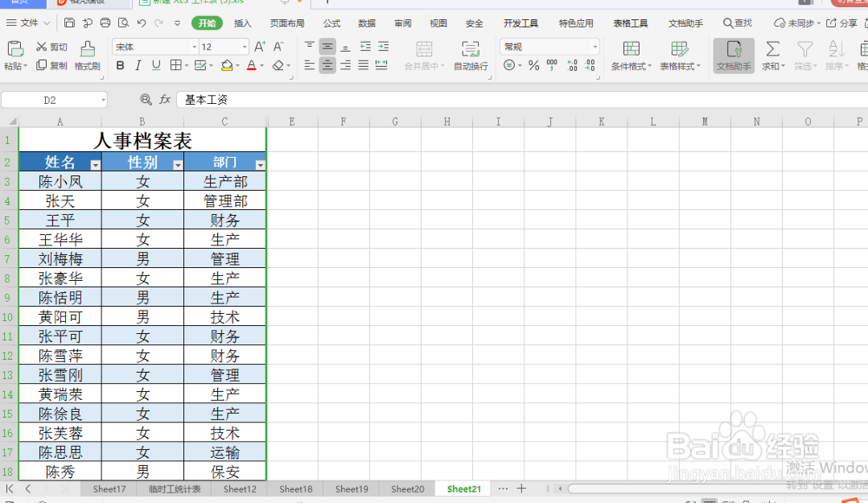Click the 表格样式 button
Screen dimensions: 868x503
point(681,53)
